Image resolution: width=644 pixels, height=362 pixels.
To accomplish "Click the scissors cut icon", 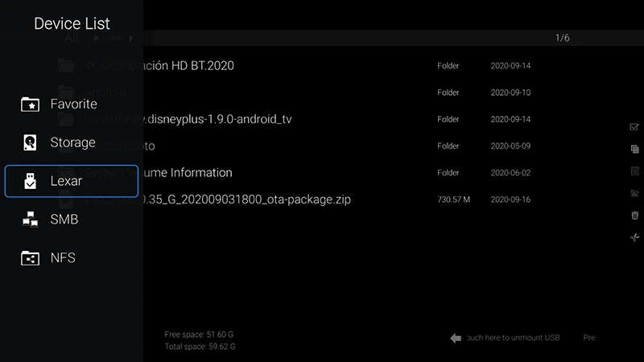I will point(634,237).
